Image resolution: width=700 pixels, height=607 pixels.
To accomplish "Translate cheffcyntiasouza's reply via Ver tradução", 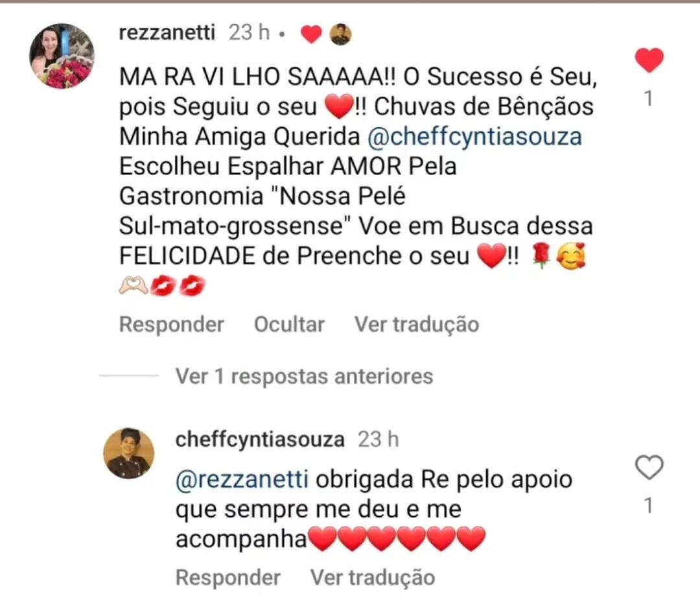I will (x=373, y=578).
